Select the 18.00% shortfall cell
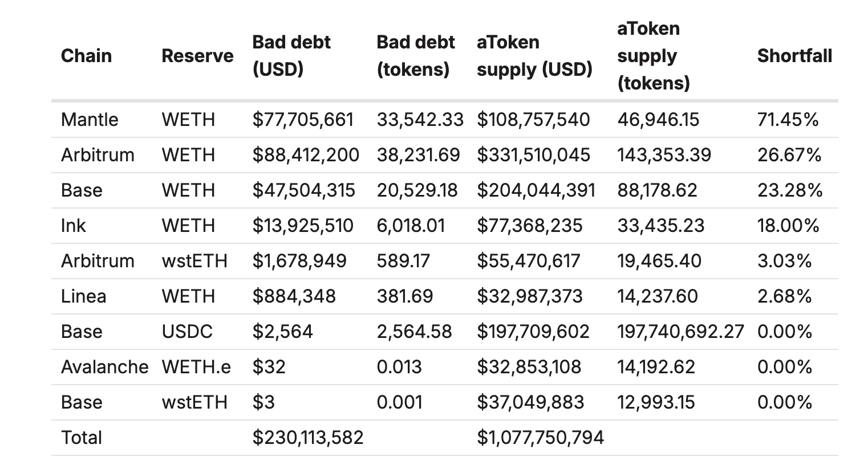This screenshot has height=473, width=868. pyautogui.click(x=788, y=226)
